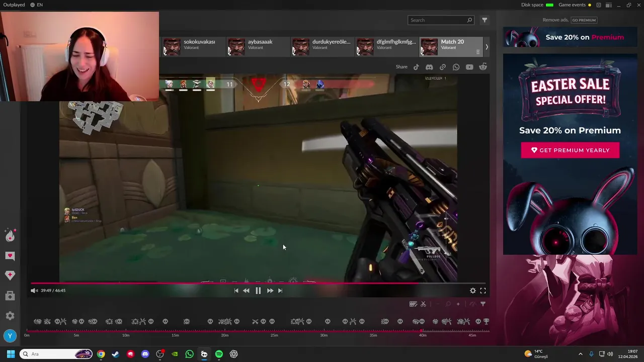
Task: Filter match list funnel icon
Action: click(x=485, y=20)
